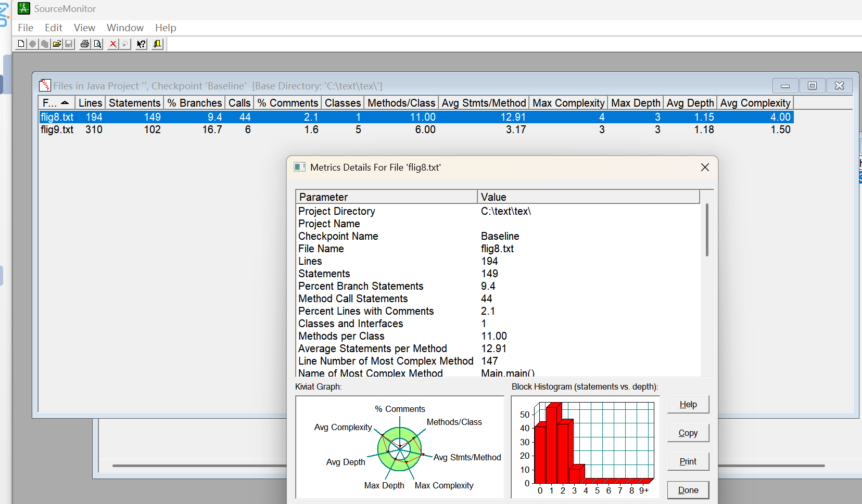Click the Help button in Metrics Details

[688, 405]
